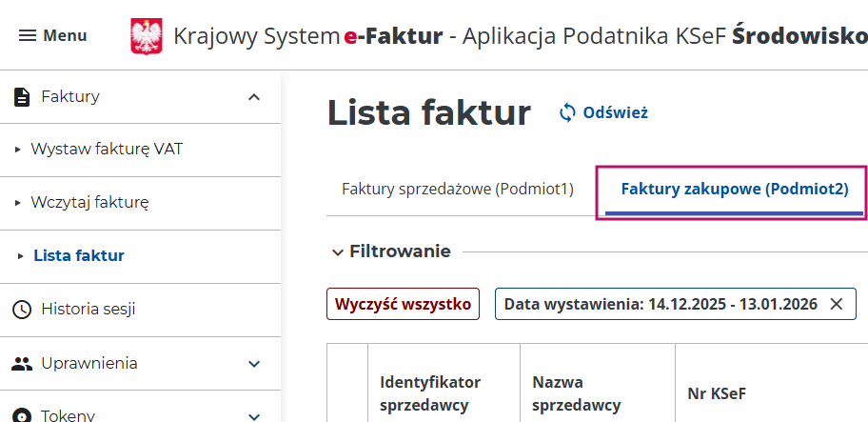868x422 pixels.
Task: Go to Lista faktur sidebar item
Action: [x=78, y=255]
